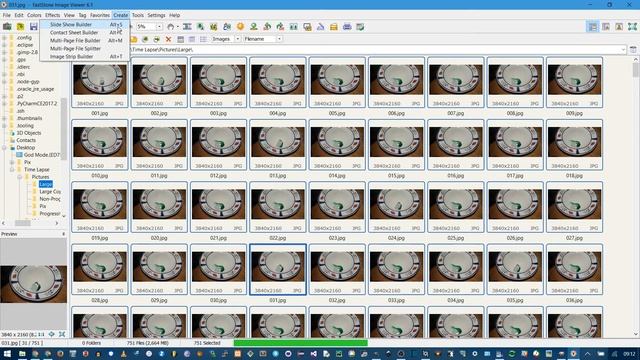Close the Preview panel with its X
Viewport: 640px width, 360px height.
pyautogui.click(x=63, y=234)
